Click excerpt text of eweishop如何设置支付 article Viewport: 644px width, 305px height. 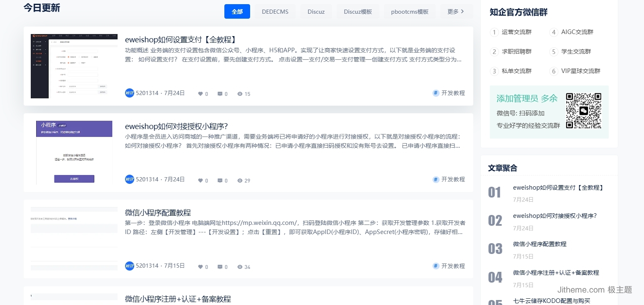pos(293,55)
